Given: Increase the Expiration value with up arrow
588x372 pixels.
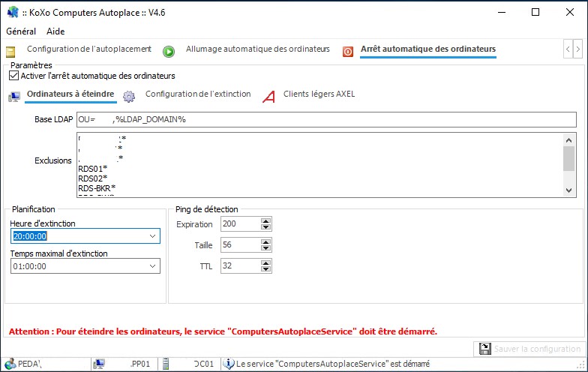Looking at the screenshot, I should point(265,220).
